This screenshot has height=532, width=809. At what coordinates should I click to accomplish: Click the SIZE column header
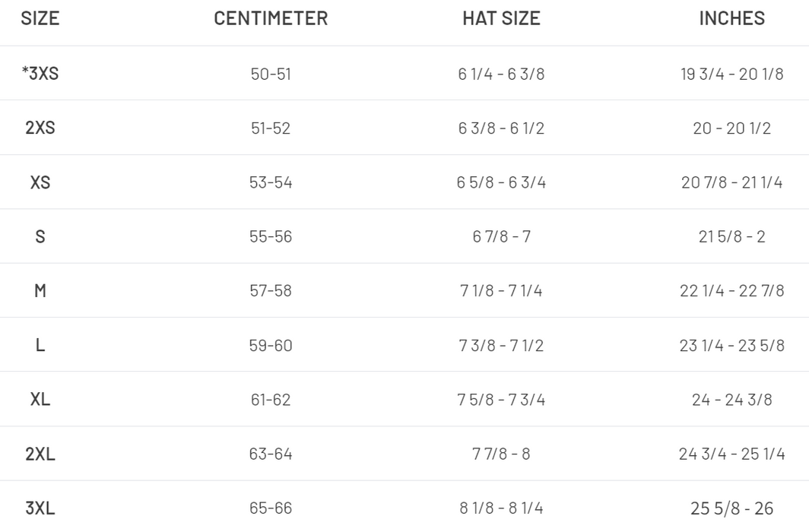click(40, 19)
